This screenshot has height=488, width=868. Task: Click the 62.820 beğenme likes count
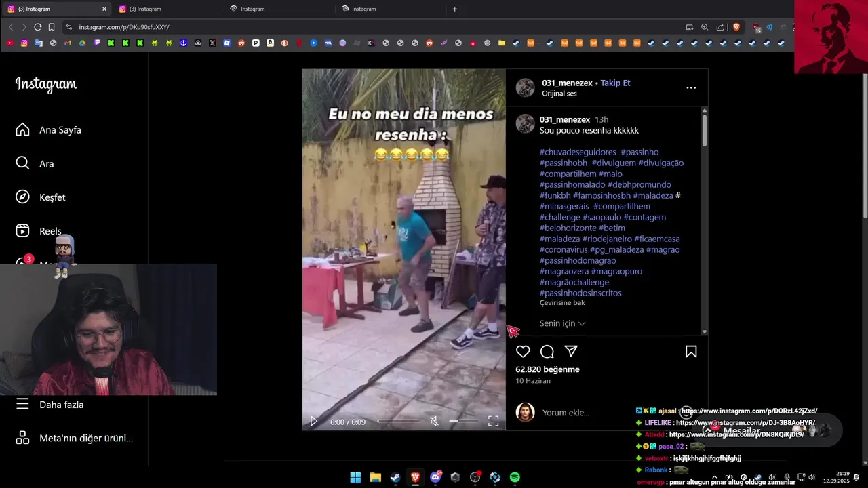pyautogui.click(x=547, y=369)
